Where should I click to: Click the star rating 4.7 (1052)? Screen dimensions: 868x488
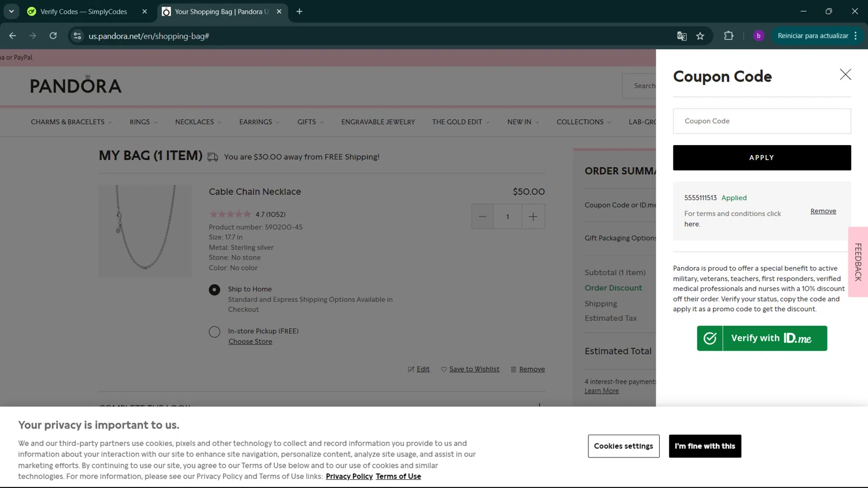point(247,215)
